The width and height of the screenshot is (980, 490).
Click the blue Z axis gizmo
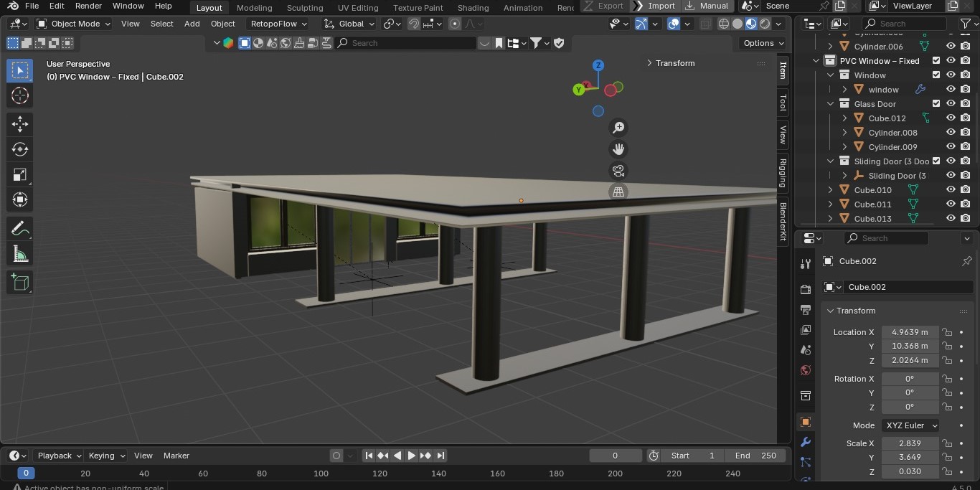[598, 65]
